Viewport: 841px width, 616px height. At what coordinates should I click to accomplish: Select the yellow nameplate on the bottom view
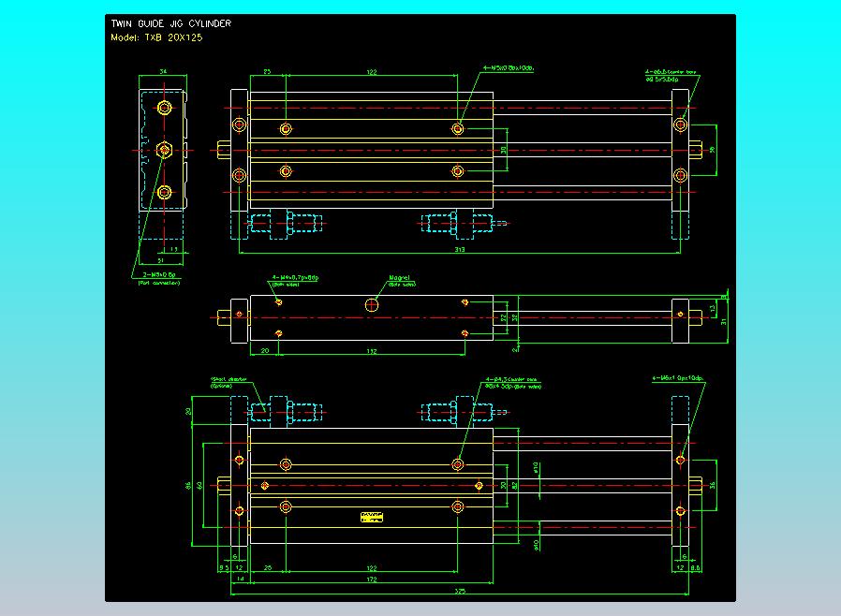372,517
